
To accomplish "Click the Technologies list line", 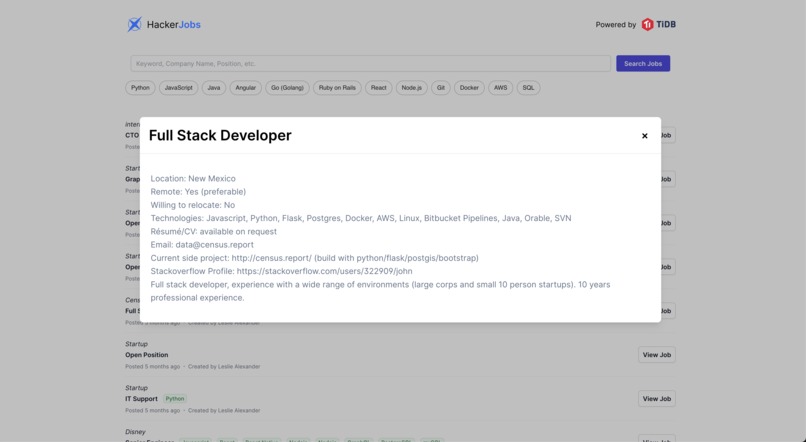I will (361, 218).
